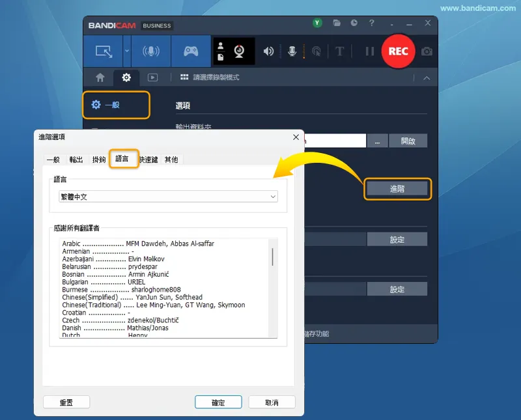
Task: Click Chinese(Traditional) translator row
Action: point(154,305)
